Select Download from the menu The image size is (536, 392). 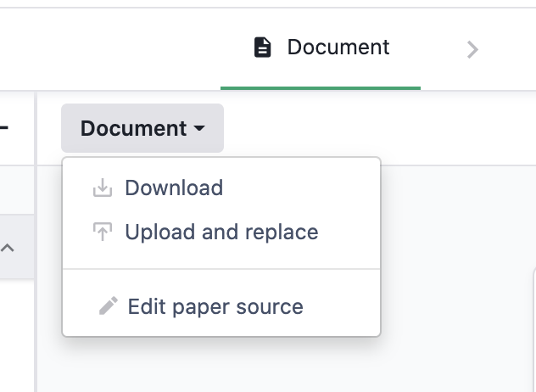[x=221, y=188]
